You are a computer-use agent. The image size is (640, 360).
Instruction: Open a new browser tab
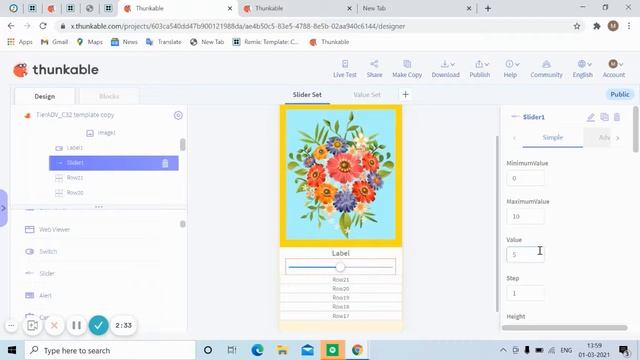pos(488,8)
